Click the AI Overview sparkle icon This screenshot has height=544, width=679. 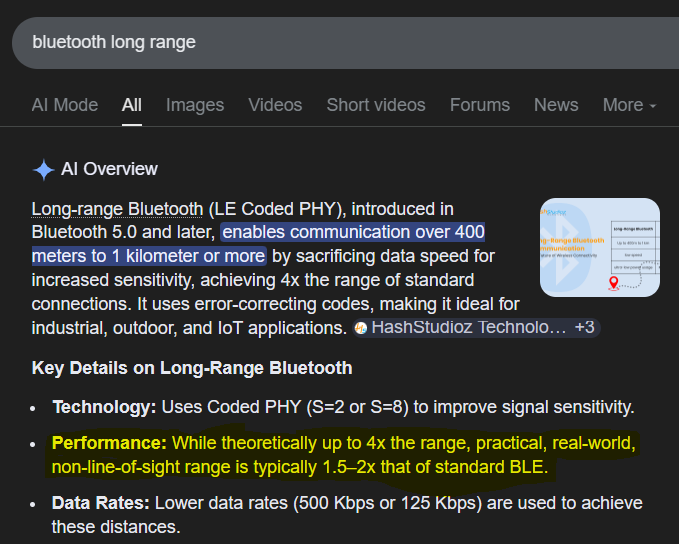(44, 169)
